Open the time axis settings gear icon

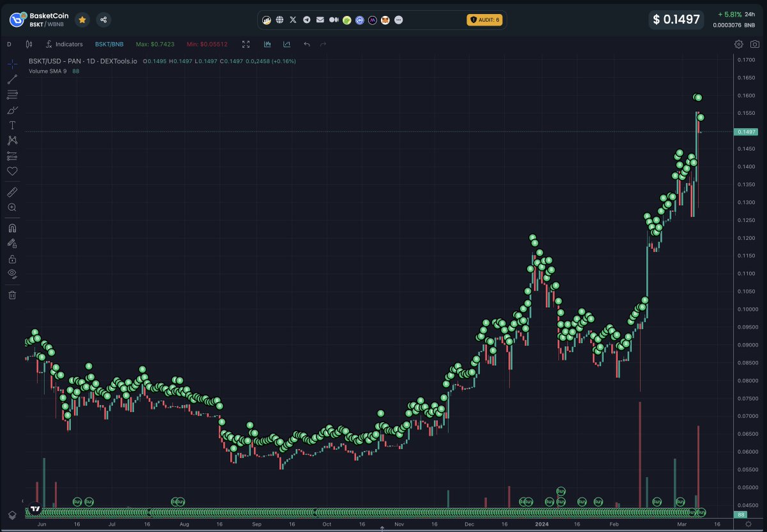pos(748,524)
